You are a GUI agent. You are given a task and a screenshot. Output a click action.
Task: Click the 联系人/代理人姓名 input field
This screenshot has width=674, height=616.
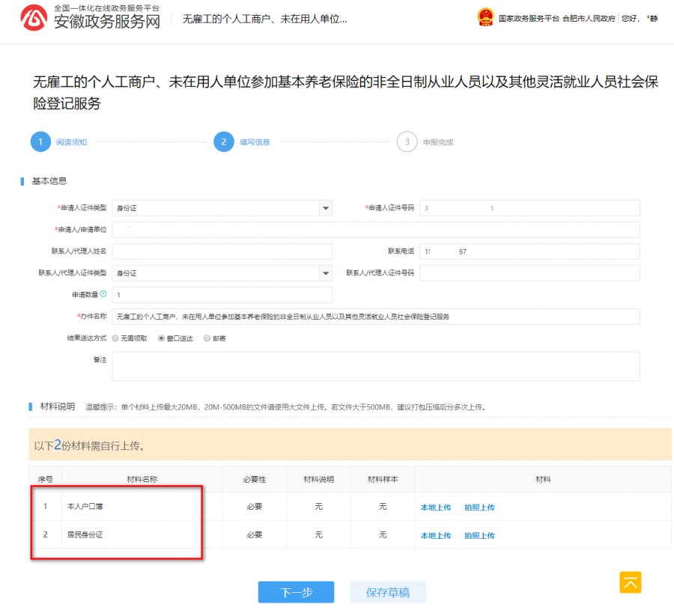pos(222,251)
